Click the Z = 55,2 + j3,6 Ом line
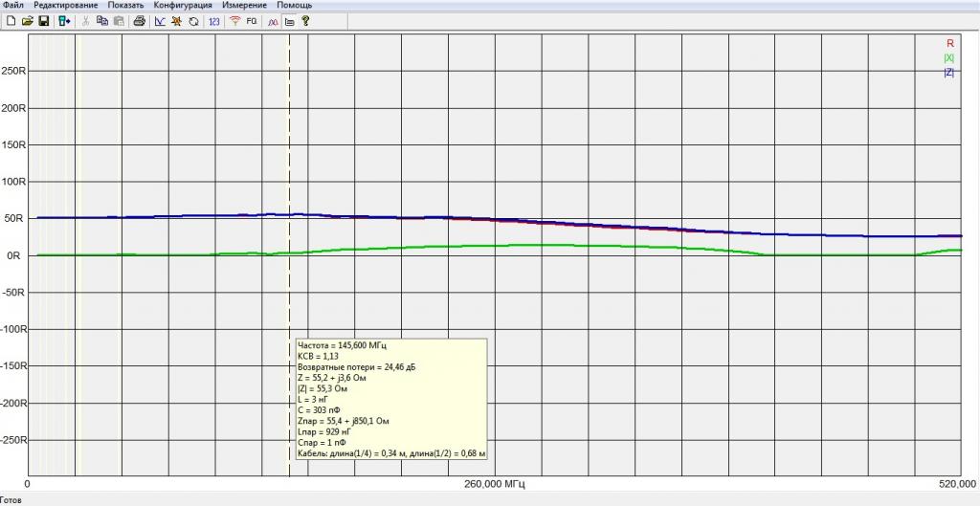Screen dimensions: 980x506 coord(334,378)
